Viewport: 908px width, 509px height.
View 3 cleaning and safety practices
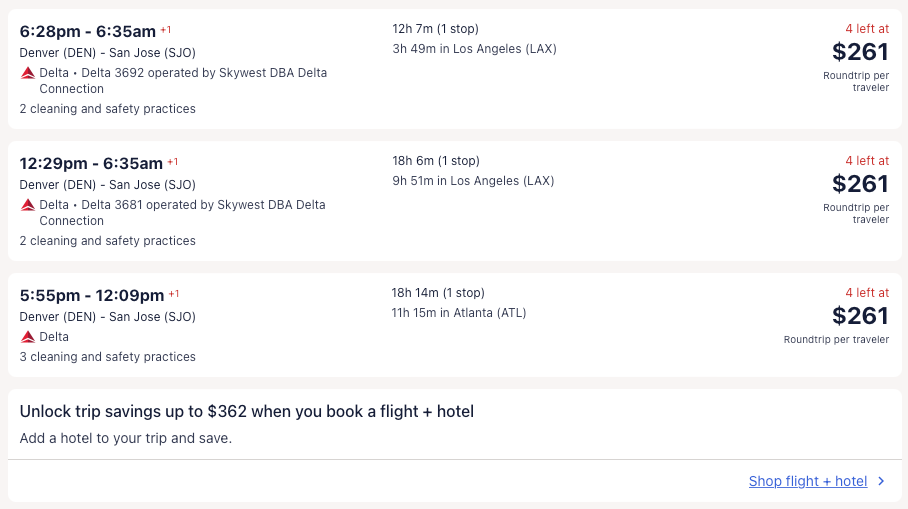[x=108, y=357]
